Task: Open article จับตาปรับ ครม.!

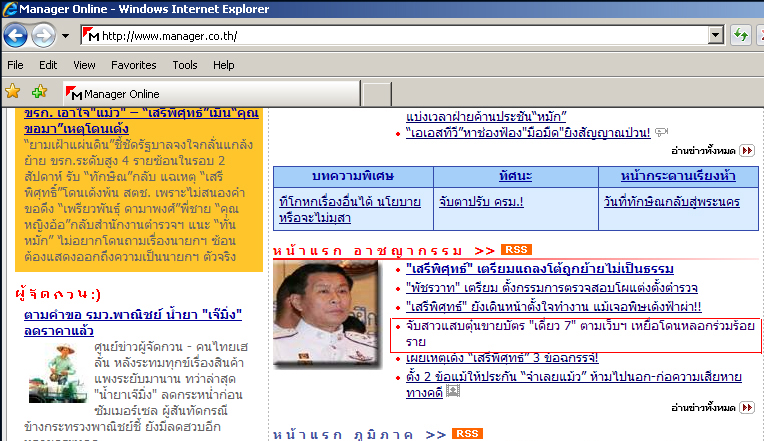Action: click(481, 202)
